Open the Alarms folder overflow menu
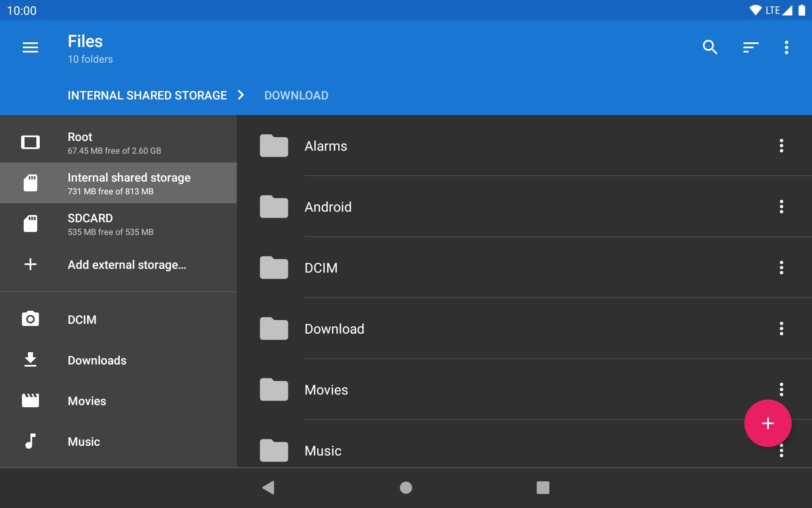 click(x=781, y=146)
